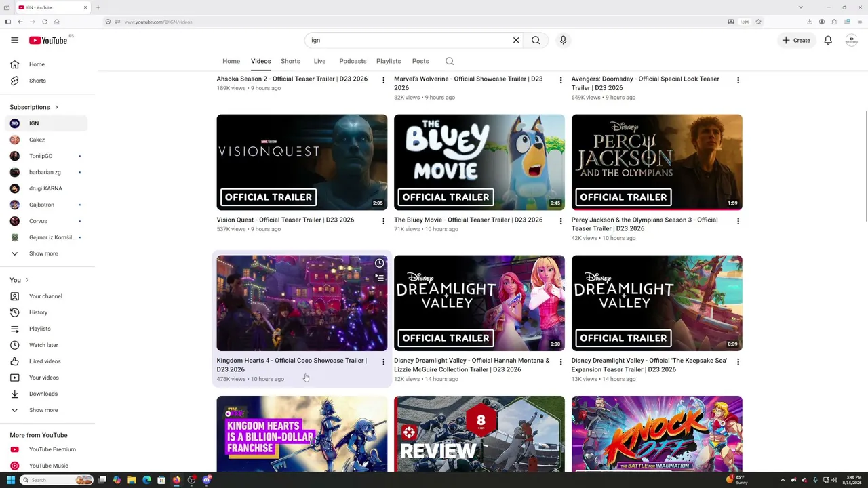Add Kingdom Hearts 4 trailer to queue
Image resolution: width=868 pixels, height=488 pixels.
tap(380, 278)
